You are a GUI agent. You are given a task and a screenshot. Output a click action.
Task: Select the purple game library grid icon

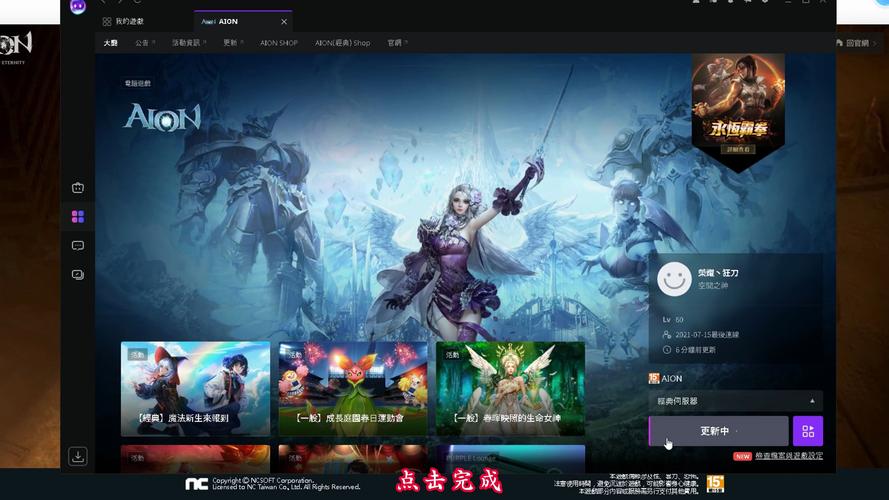[78, 216]
